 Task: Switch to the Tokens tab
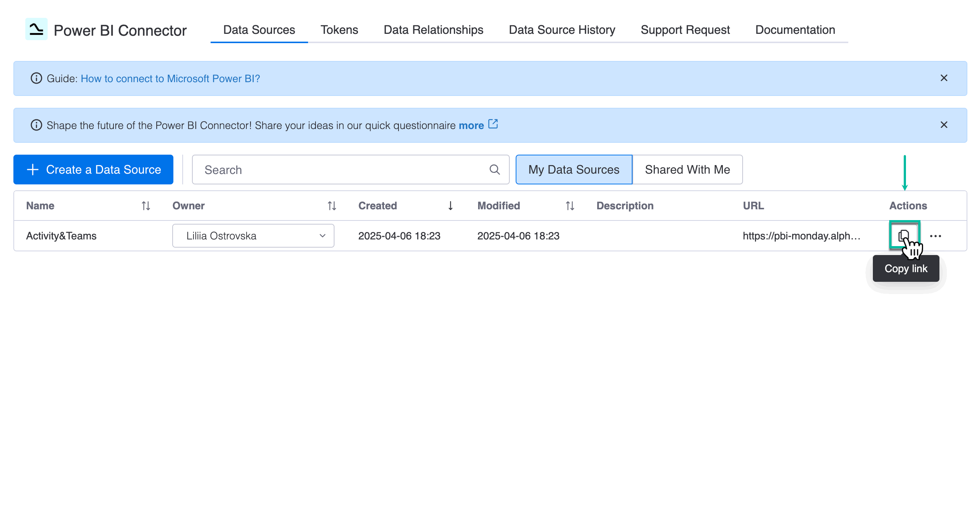click(339, 30)
